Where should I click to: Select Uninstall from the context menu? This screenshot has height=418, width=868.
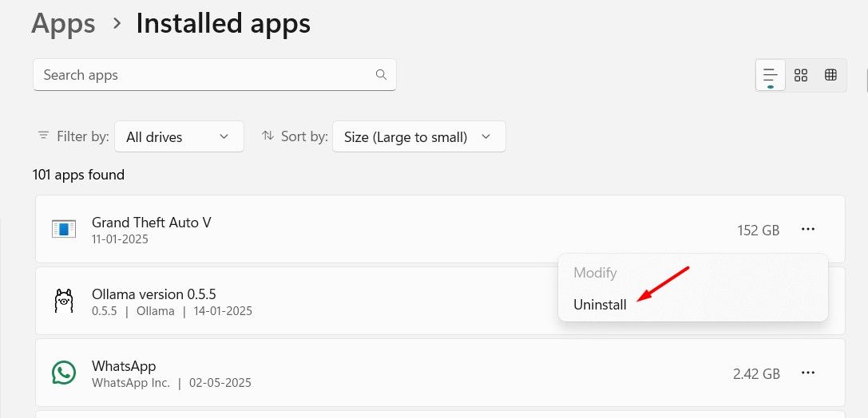point(600,304)
